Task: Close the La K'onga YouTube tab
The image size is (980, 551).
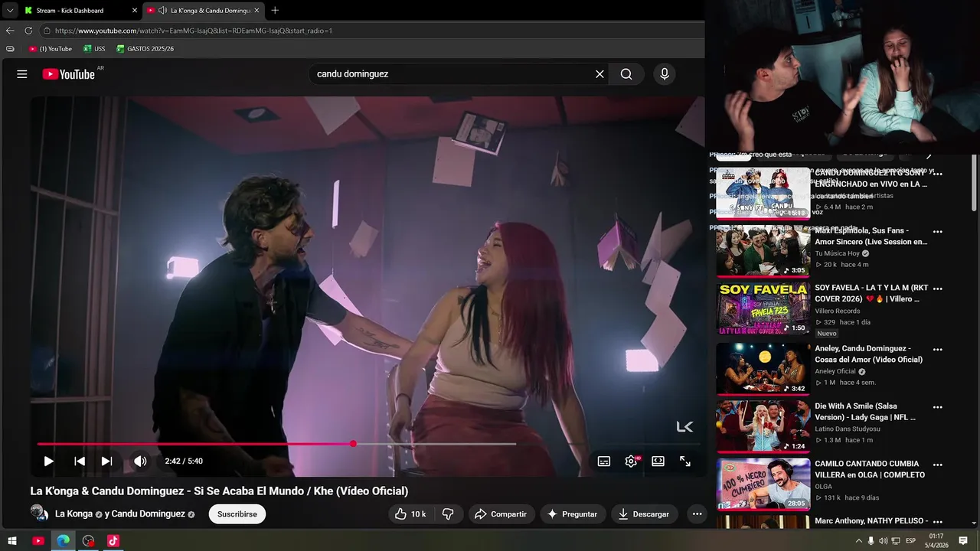Action: (256, 10)
